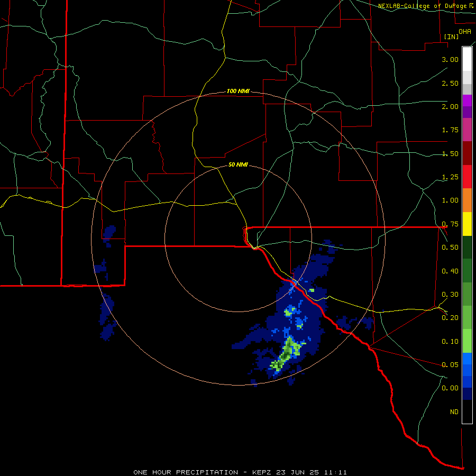The height and width of the screenshot is (476, 476).
Task: Click the ND label on the scale
Action: [x=454, y=412]
